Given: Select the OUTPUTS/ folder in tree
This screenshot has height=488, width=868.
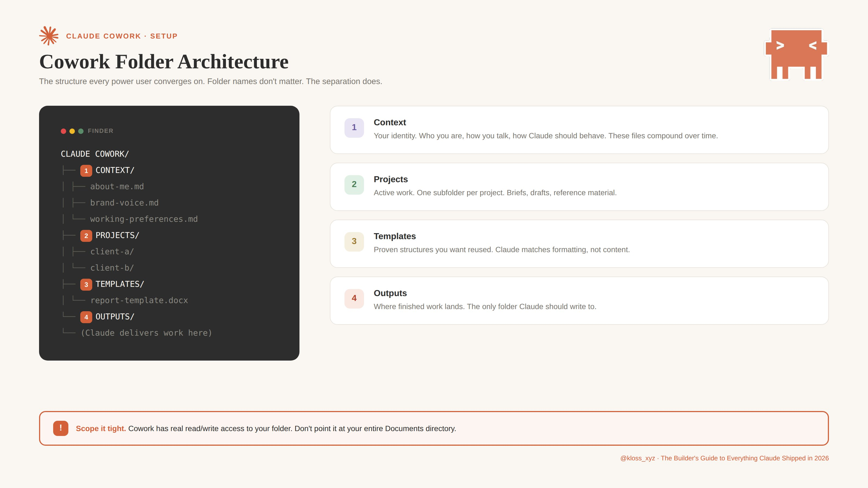Looking at the screenshot, I should 114,317.
